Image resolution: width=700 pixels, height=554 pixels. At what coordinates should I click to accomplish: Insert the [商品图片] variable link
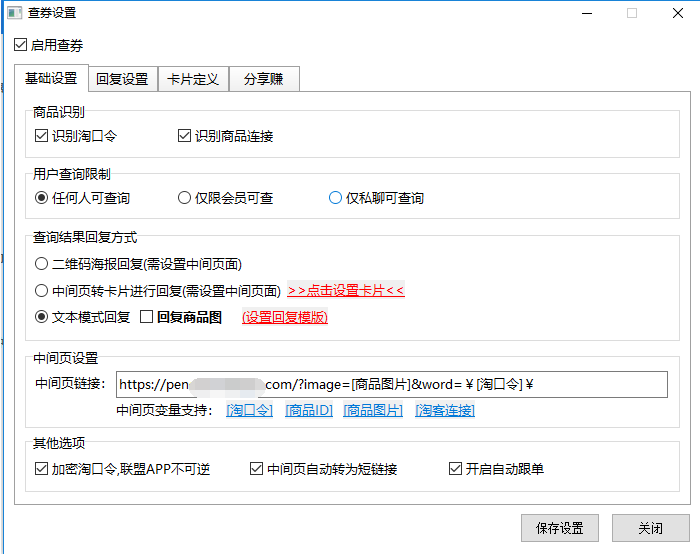click(373, 410)
